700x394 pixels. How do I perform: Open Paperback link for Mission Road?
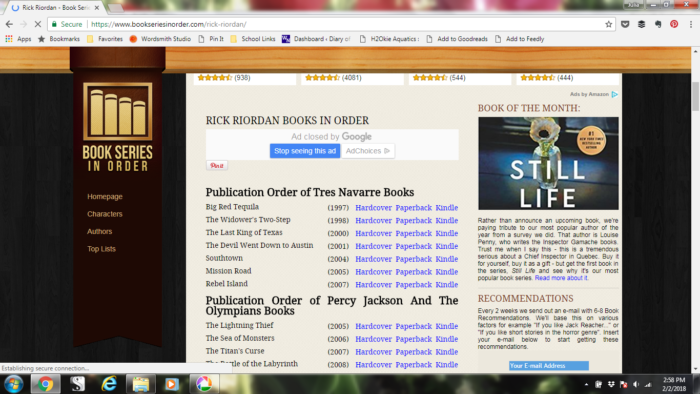tap(414, 272)
